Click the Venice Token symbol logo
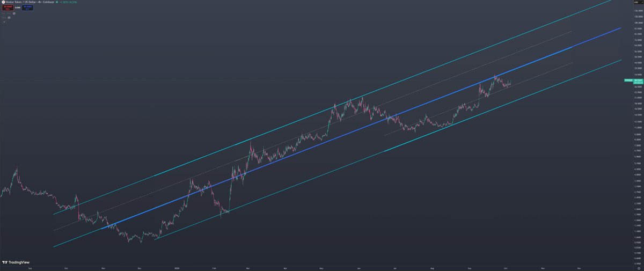Screen dimensions: 644x271 point(3,2)
